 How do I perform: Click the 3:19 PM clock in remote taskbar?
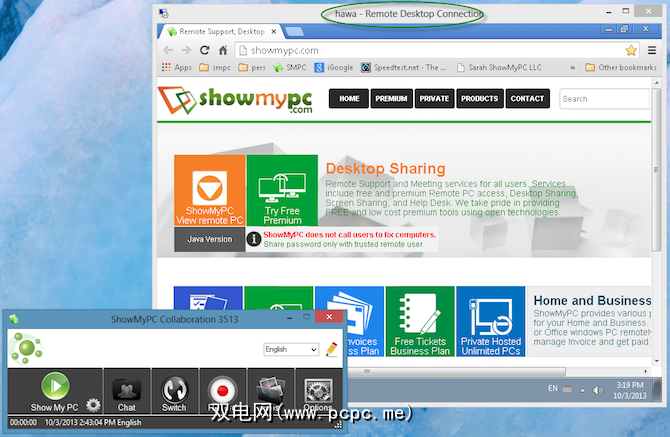pyautogui.click(x=629, y=385)
